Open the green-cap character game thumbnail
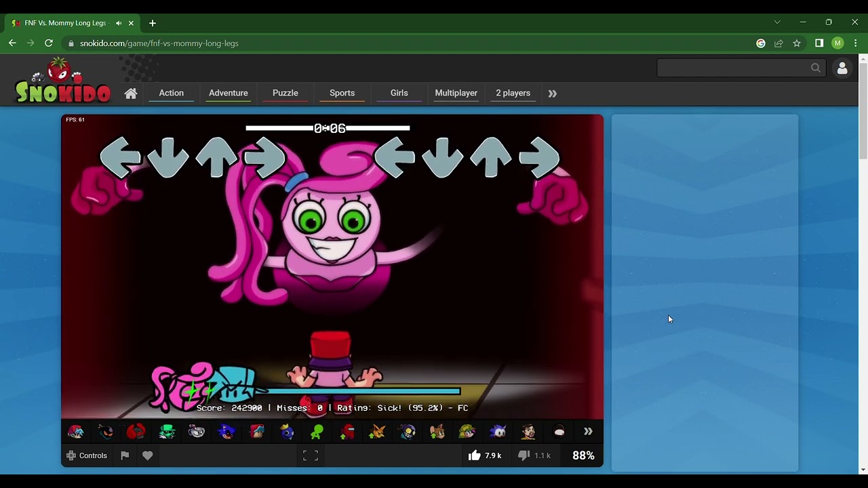 468,431
